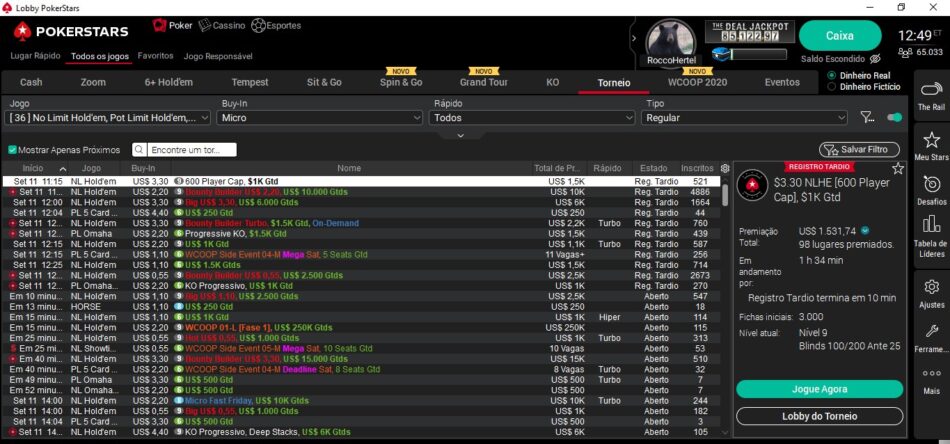
Task: Toggle the filter on/off switch
Action: [894, 118]
